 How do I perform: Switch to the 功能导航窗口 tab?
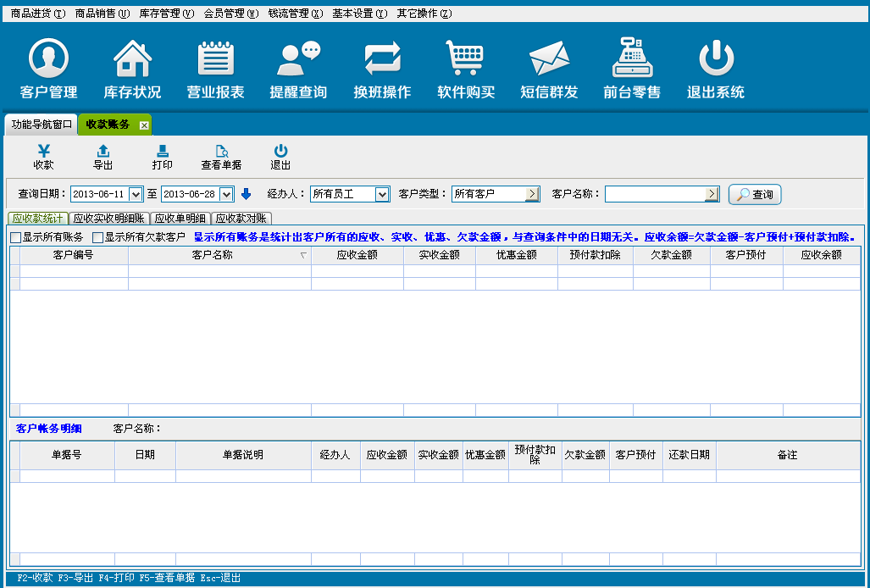point(42,125)
